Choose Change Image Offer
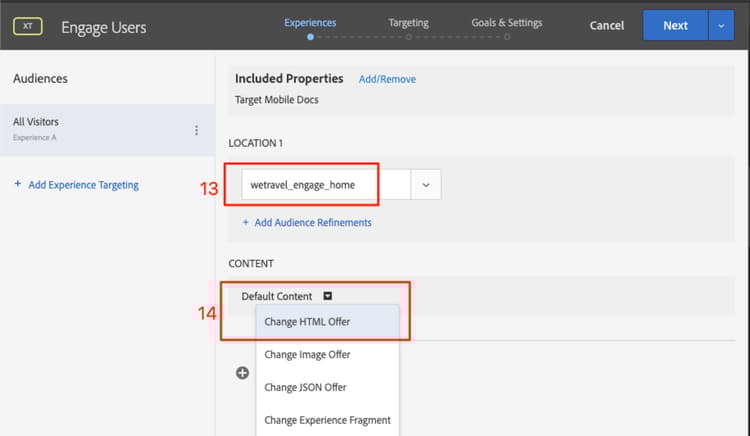Screen dimensions: 750x436 pos(328,355)
